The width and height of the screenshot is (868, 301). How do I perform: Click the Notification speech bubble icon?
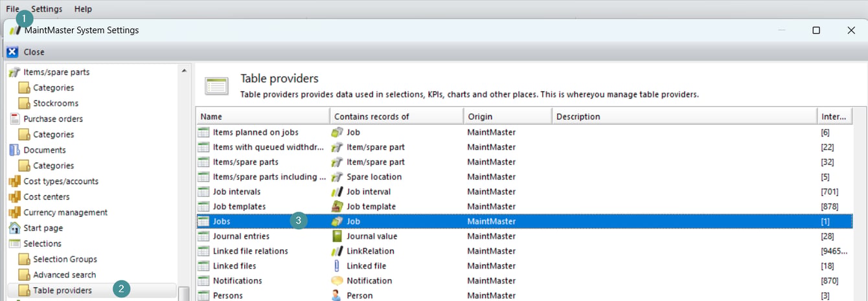tap(337, 281)
